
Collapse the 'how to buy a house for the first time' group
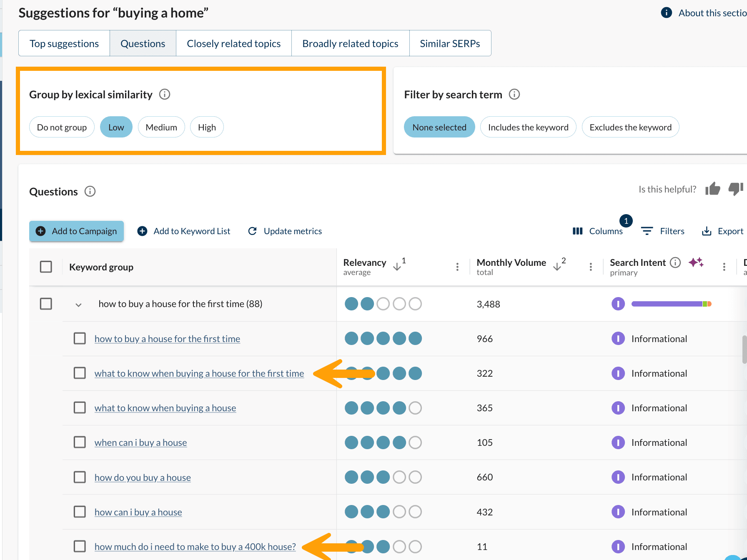click(x=78, y=304)
